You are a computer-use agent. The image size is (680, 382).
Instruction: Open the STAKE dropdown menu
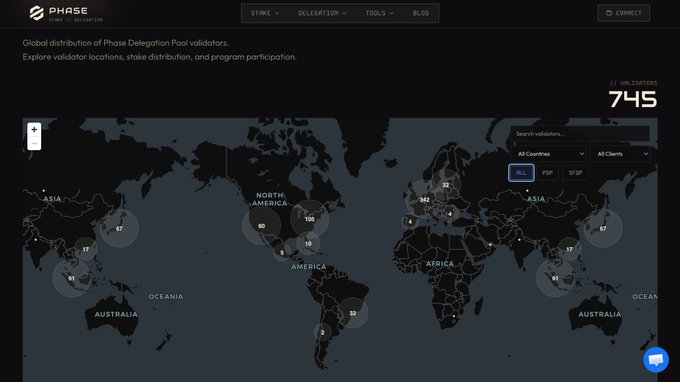click(x=265, y=13)
